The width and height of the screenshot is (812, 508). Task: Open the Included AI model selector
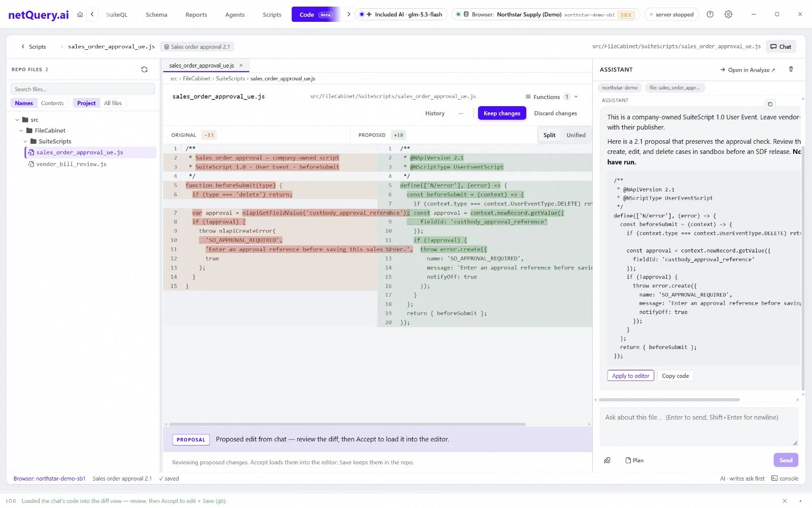[x=401, y=14]
